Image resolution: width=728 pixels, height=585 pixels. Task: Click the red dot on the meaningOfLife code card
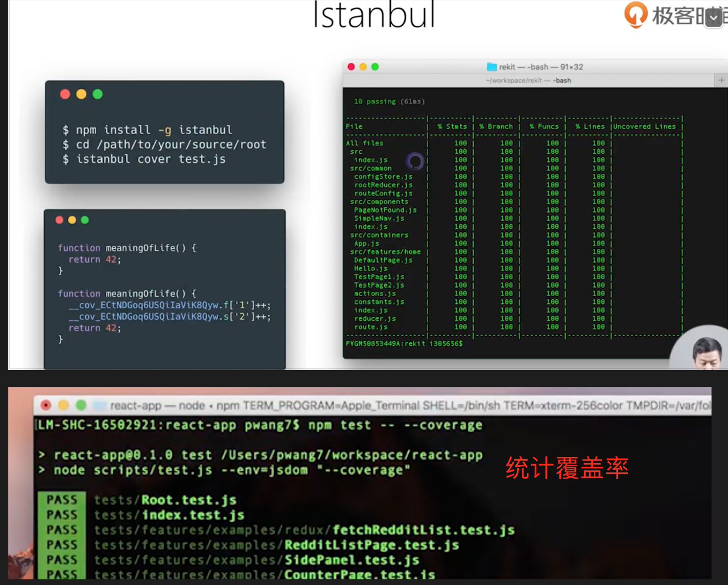59,220
